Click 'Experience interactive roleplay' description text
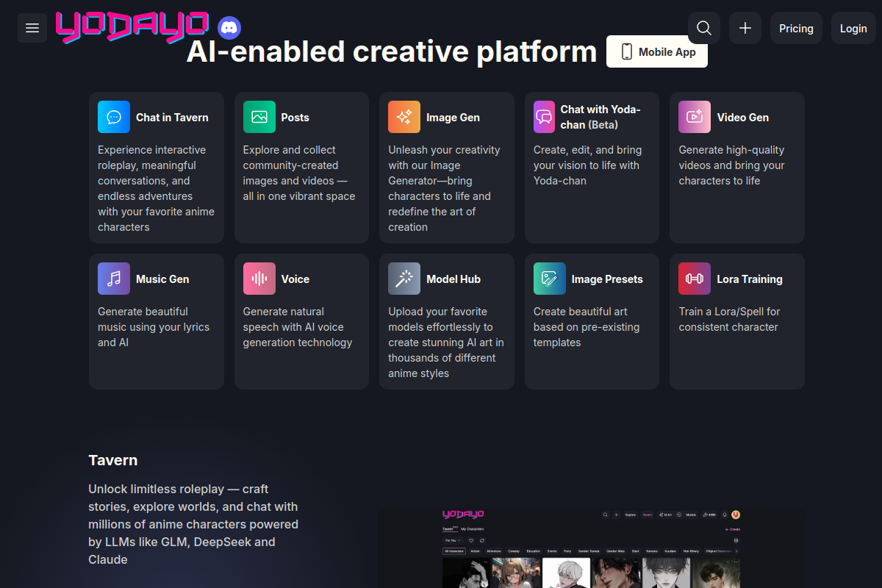Image resolution: width=882 pixels, height=588 pixels. coord(156,188)
